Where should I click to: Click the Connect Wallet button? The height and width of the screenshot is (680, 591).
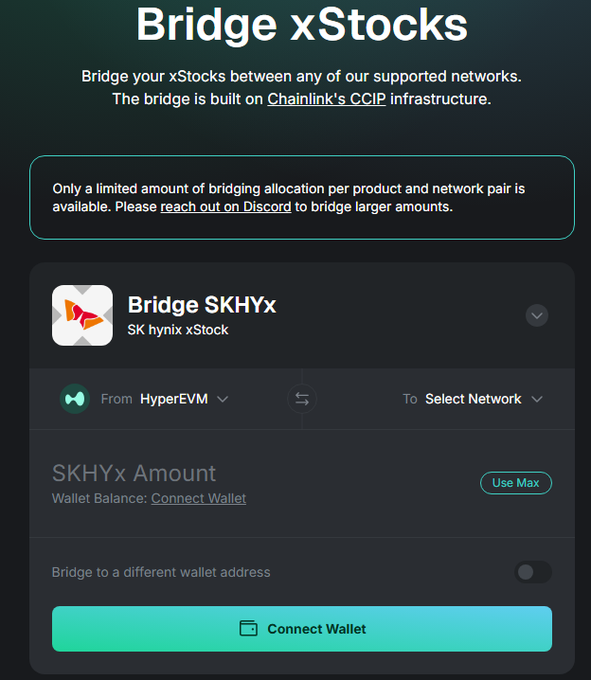point(302,628)
